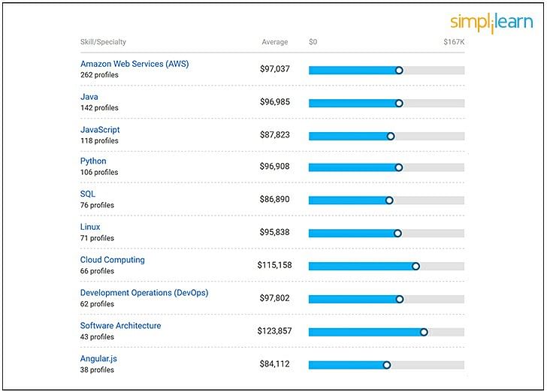Click the 43 profiles text
Viewport: 547px width, 392px height.
tap(97, 336)
